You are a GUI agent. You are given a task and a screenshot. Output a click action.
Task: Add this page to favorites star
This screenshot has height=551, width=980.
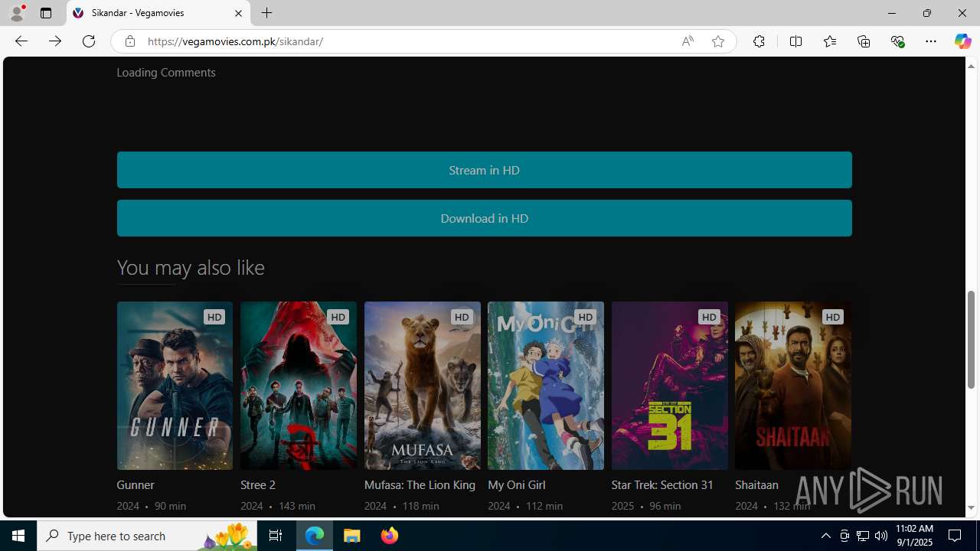pos(717,41)
